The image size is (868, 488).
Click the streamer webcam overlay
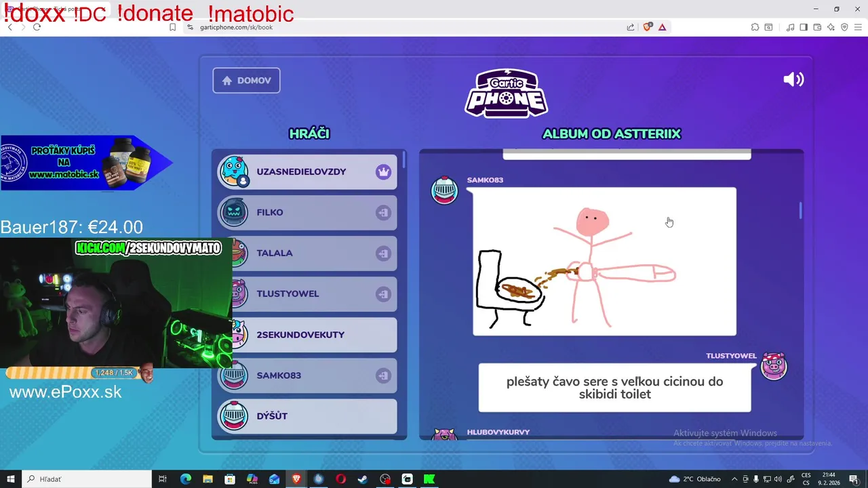click(116, 302)
